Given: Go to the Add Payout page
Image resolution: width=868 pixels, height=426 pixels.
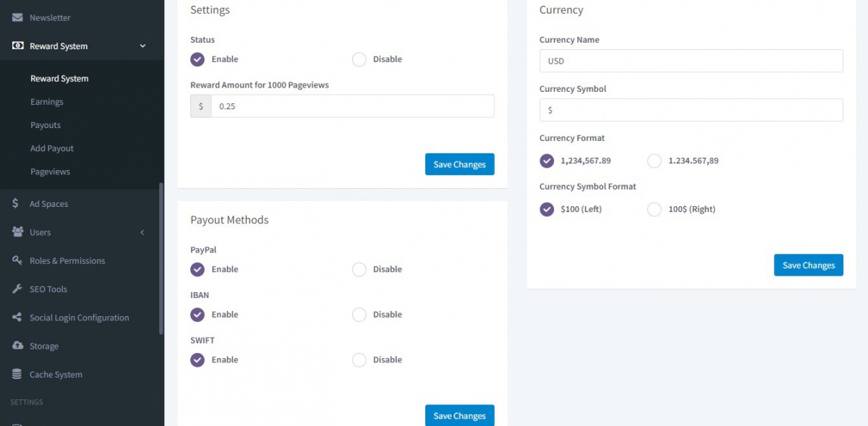Looking at the screenshot, I should pyautogui.click(x=52, y=148).
